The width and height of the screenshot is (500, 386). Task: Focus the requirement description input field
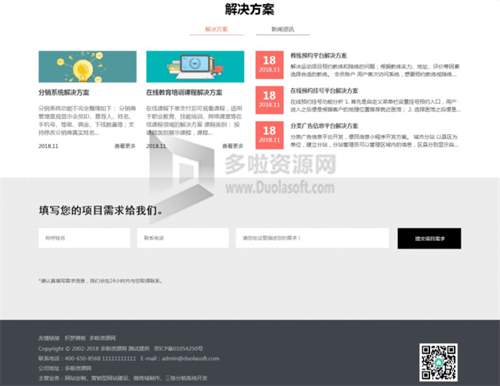(312, 238)
